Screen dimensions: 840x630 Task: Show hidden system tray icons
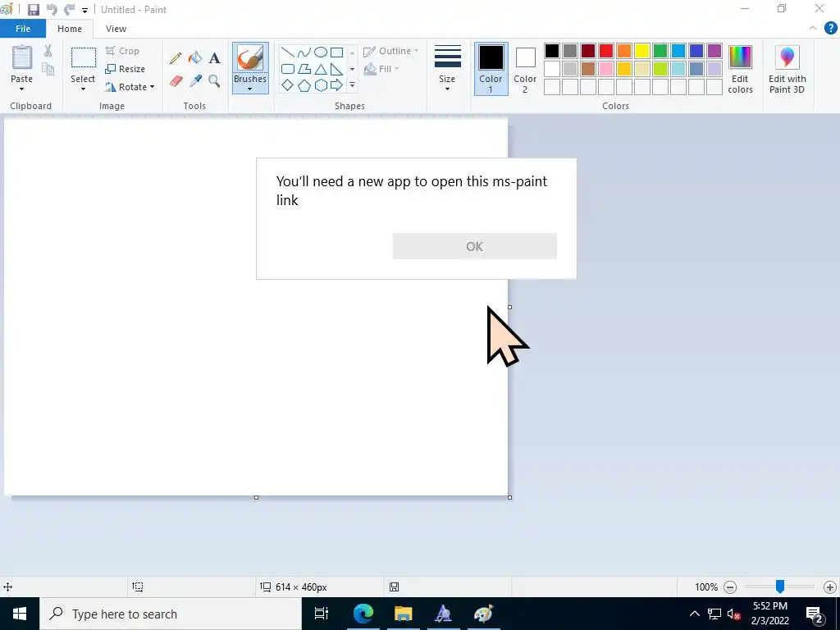tap(694, 614)
